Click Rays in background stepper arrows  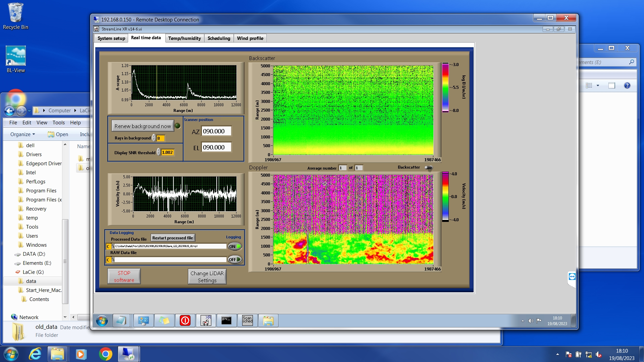(154, 138)
